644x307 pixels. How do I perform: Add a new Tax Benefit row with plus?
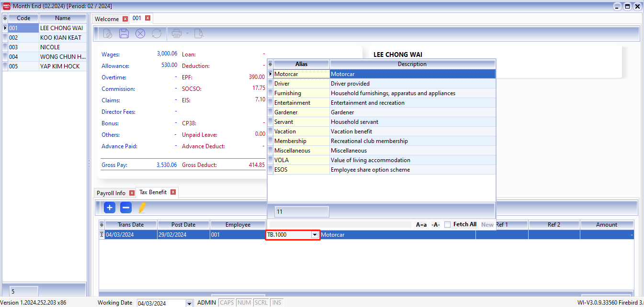[x=110, y=208]
